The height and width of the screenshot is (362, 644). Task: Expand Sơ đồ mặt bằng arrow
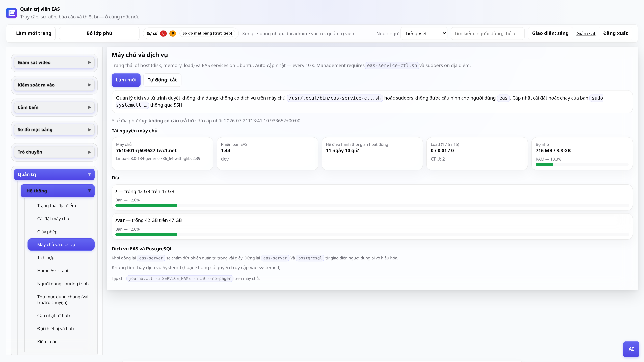click(90, 130)
